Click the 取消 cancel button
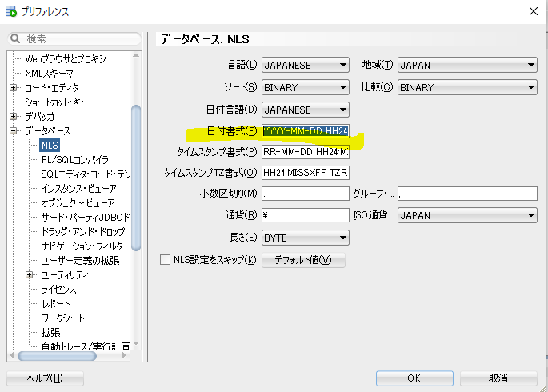The image size is (548, 392). 498,378
